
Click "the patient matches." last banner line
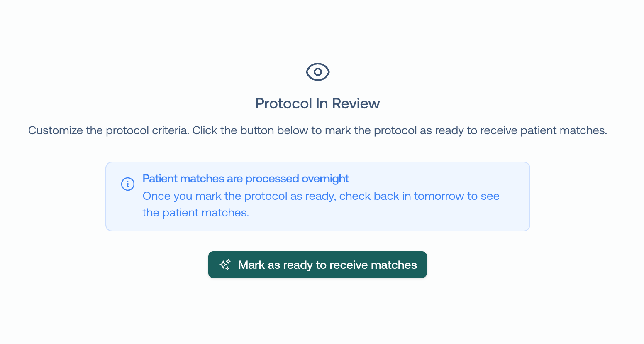(196, 213)
